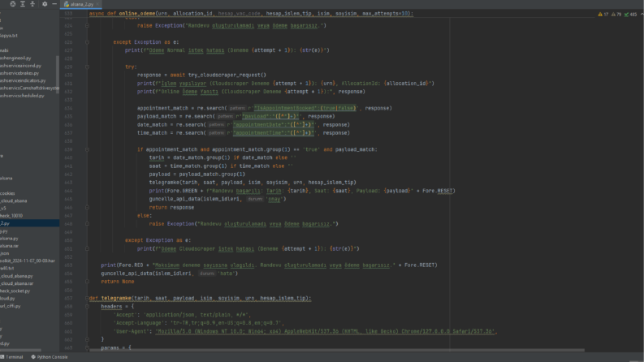Click the yellow warnings indicator showing 17
644x362 pixels.
click(603, 15)
